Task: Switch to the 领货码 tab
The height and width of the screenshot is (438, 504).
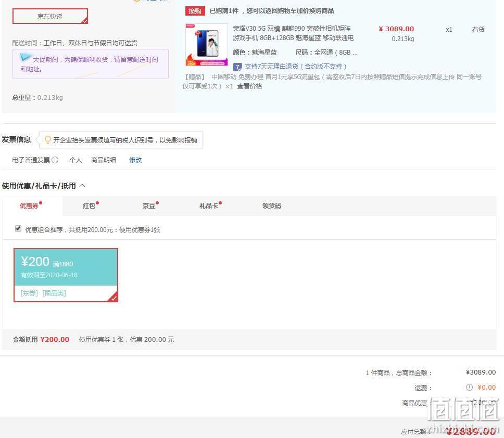Action: tap(272, 206)
